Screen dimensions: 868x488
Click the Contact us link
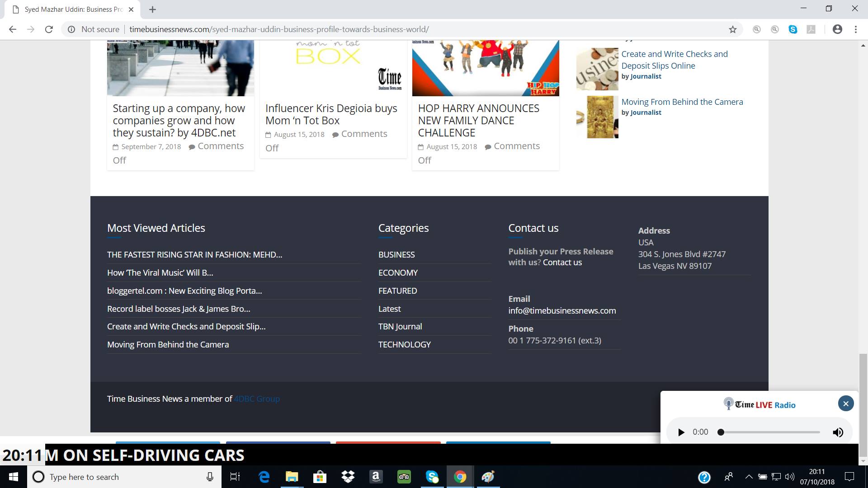coord(562,263)
